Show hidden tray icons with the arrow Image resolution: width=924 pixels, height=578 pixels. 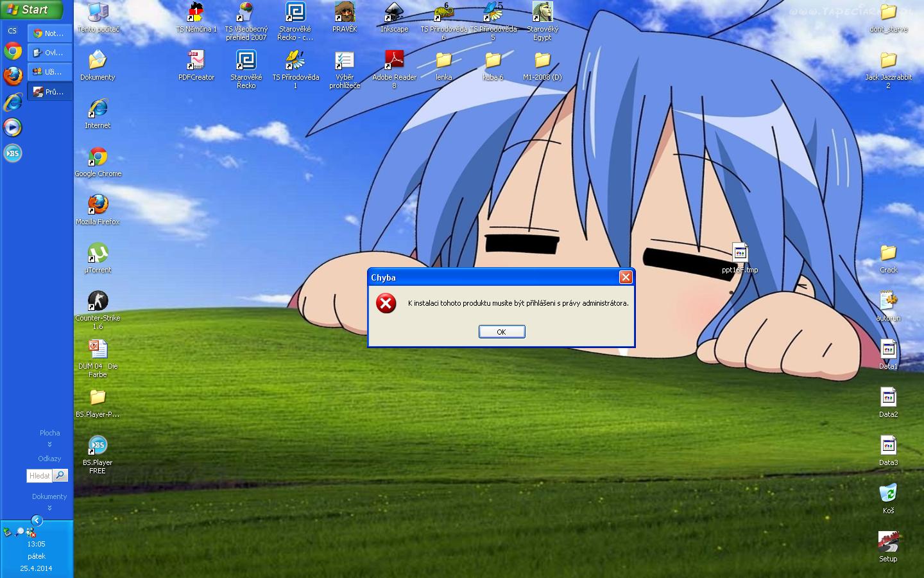tap(37, 520)
